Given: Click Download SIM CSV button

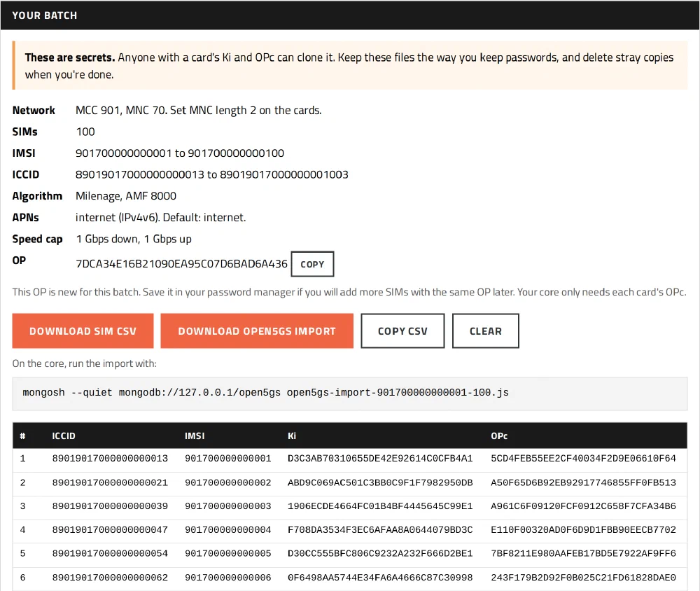Looking at the screenshot, I should coord(83,331).
